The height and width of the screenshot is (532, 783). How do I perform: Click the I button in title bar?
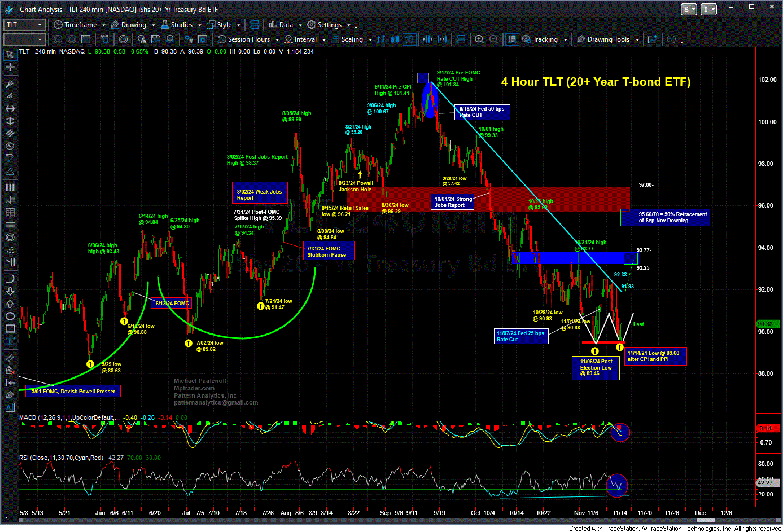point(708,9)
